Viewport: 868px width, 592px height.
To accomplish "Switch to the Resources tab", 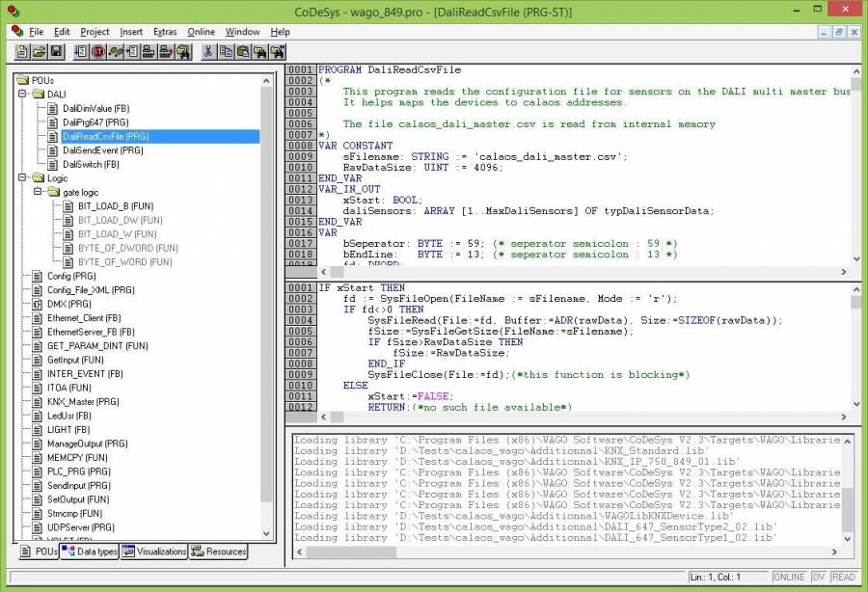I will coord(219,552).
